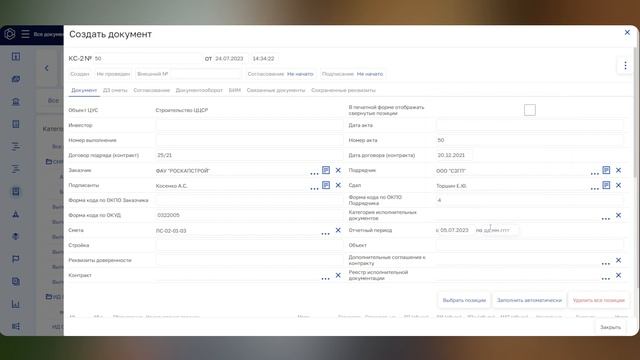Close the Создать документ dialog with X

pos(627,32)
